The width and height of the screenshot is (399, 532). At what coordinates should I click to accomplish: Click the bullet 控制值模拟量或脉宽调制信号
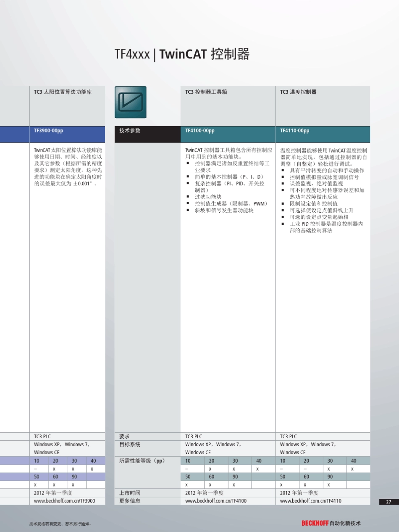click(x=324, y=177)
